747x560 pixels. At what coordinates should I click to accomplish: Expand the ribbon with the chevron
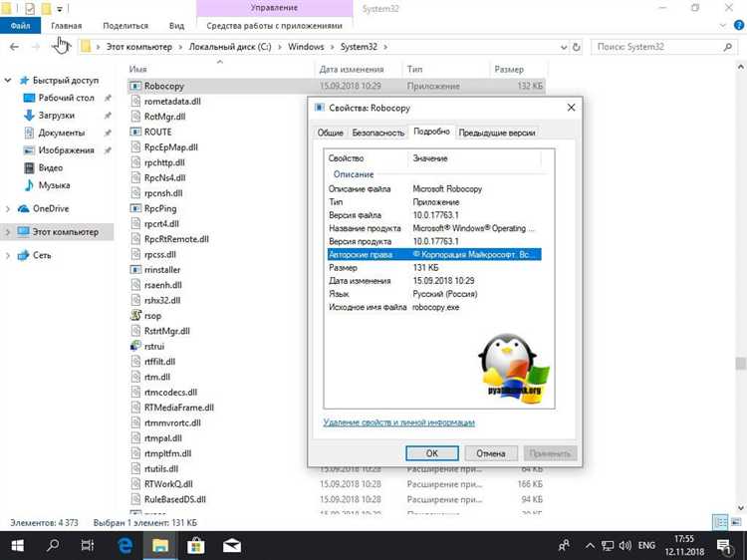[x=723, y=25]
